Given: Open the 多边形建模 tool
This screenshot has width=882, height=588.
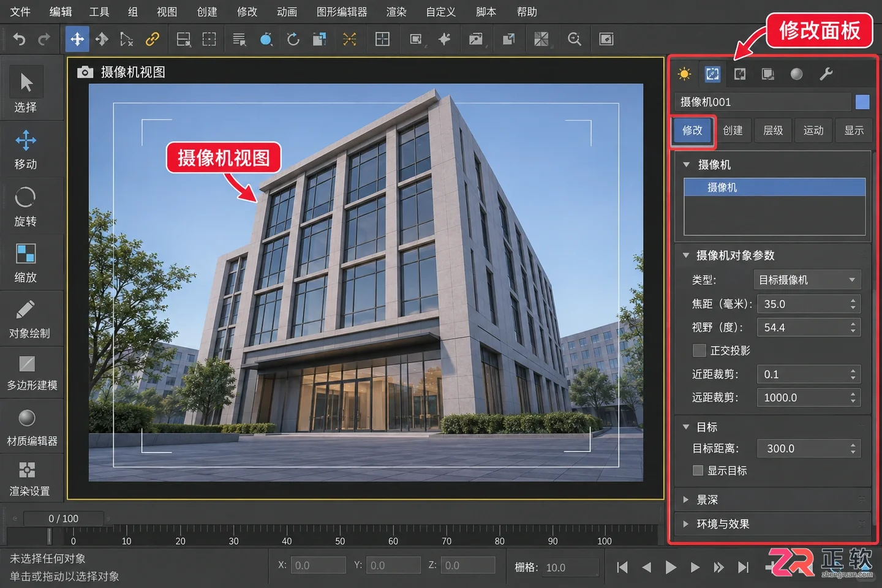Looking at the screenshot, I should pos(32,372).
